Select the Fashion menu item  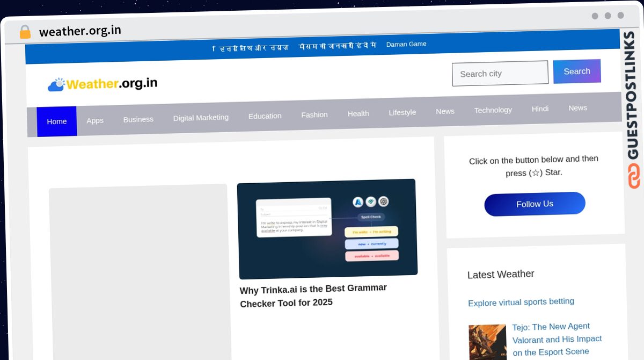tap(314, 114)
